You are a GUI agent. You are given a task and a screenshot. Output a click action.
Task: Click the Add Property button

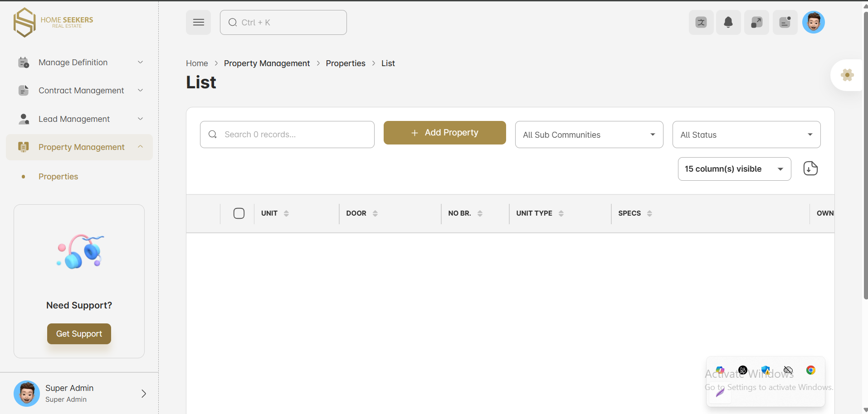[x=444, y=133]
